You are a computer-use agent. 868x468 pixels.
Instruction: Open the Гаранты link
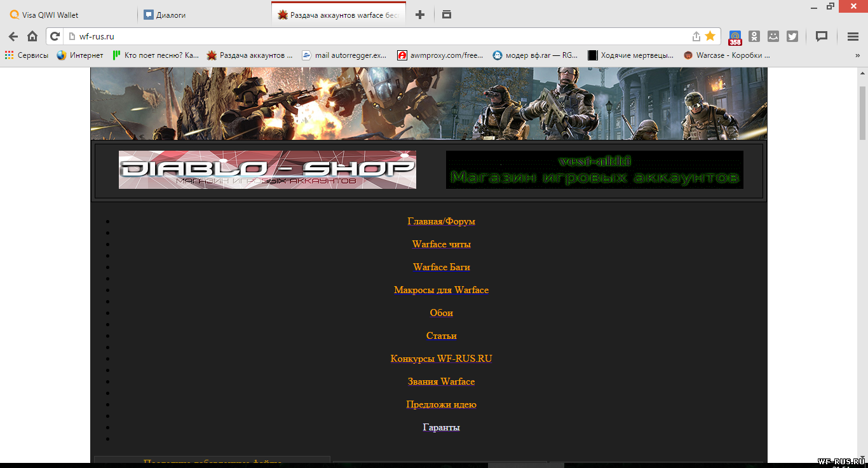pos(441,427)
